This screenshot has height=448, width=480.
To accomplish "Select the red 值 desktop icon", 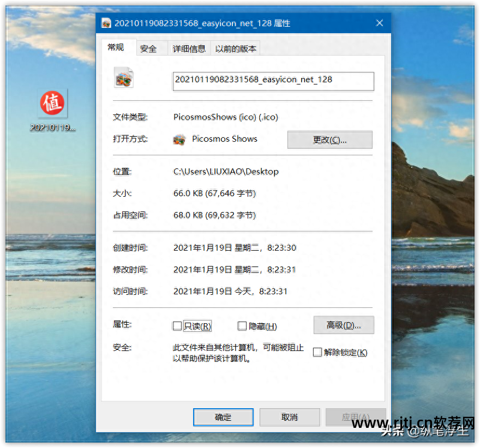I will pyautogui.click(x=52, y=103).
